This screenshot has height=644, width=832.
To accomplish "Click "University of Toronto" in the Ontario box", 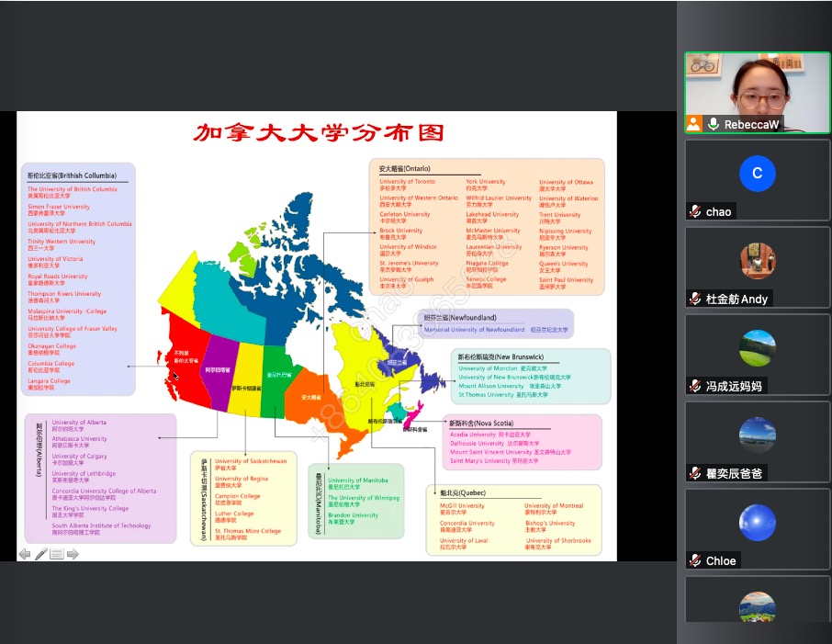I will pos(408,182).
